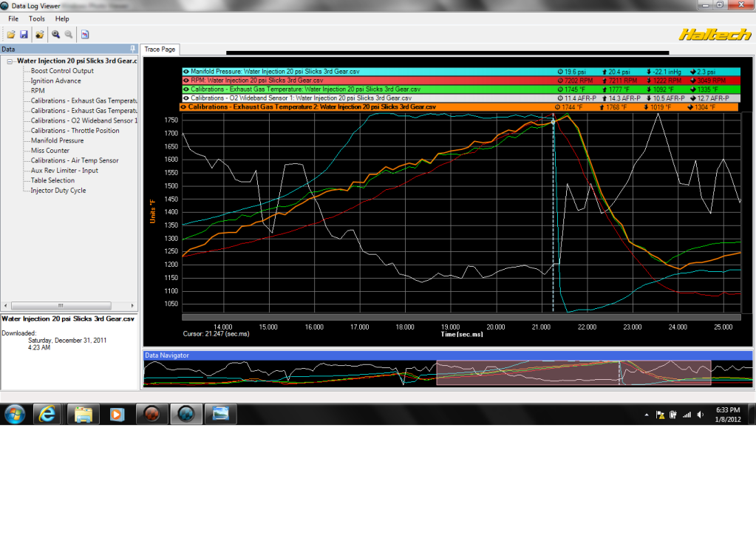This screenshot has height=538, width=756.
Task: Click the taskbar clock showing 6:33 PM
Action: click(x=728, y=415)
